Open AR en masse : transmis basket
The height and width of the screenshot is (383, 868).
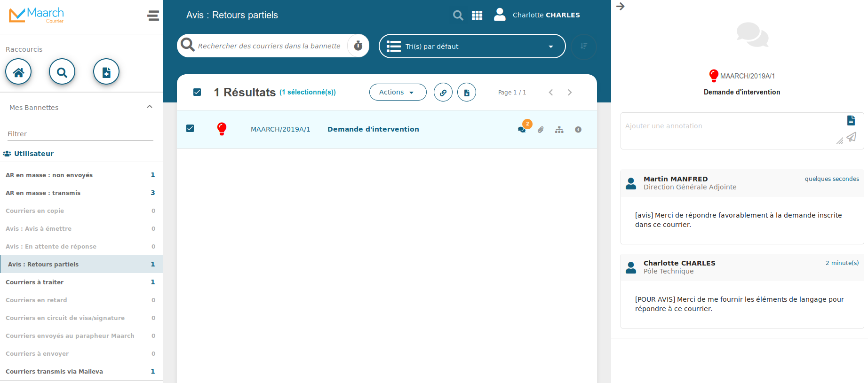tap(81, 193)
